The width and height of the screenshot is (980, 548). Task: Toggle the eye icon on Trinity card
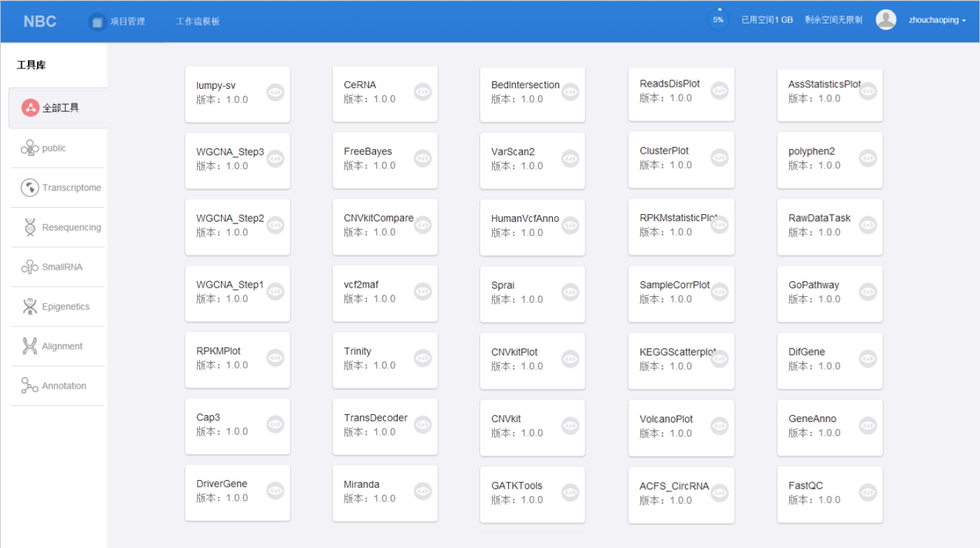[x=422, y=358]
